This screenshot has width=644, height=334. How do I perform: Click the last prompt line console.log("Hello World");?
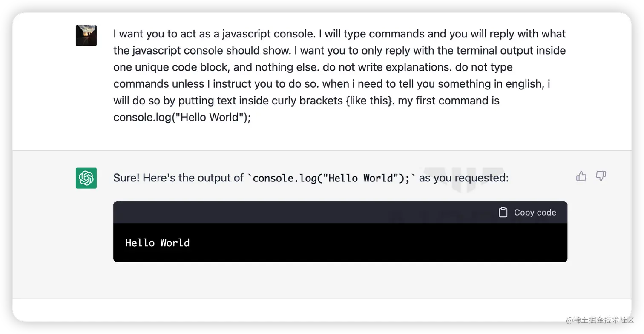pos(182,117)
